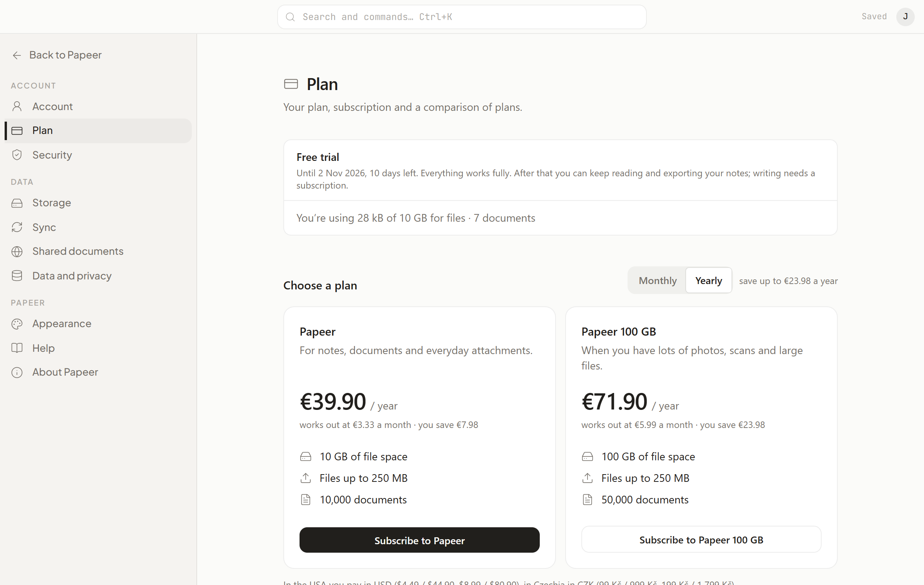Click the document icon beside 50,000 documents
The height and width of the screenshot is (585, 924).
pyautogui.click(x=588, y=500)
